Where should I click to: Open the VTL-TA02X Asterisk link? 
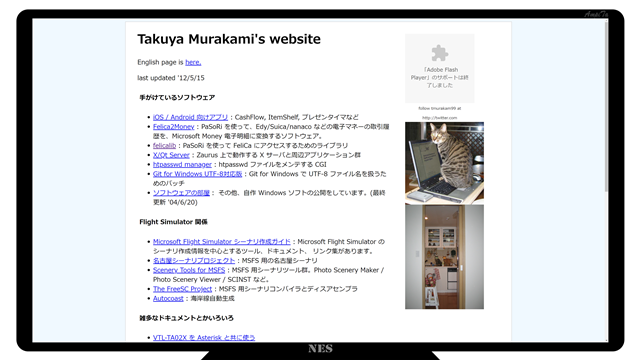(x=204, y=338)
